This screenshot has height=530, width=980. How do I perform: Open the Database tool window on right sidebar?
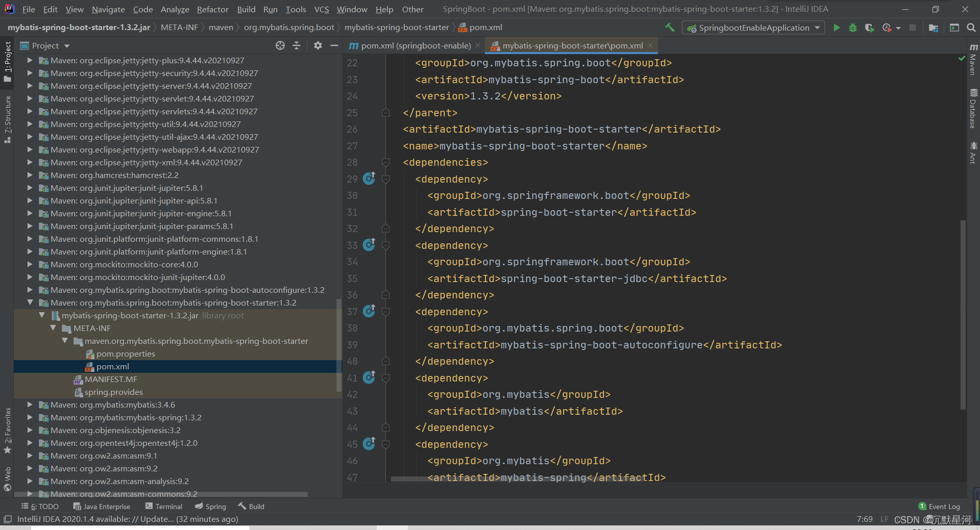973,109
